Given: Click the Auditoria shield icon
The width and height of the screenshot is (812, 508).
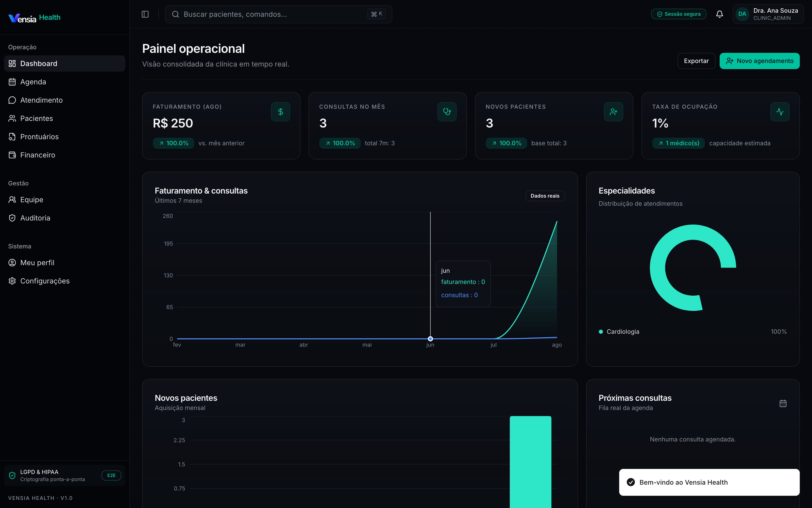Looking at the screenshot, I should pyautogui.click(x=12, y=218).
